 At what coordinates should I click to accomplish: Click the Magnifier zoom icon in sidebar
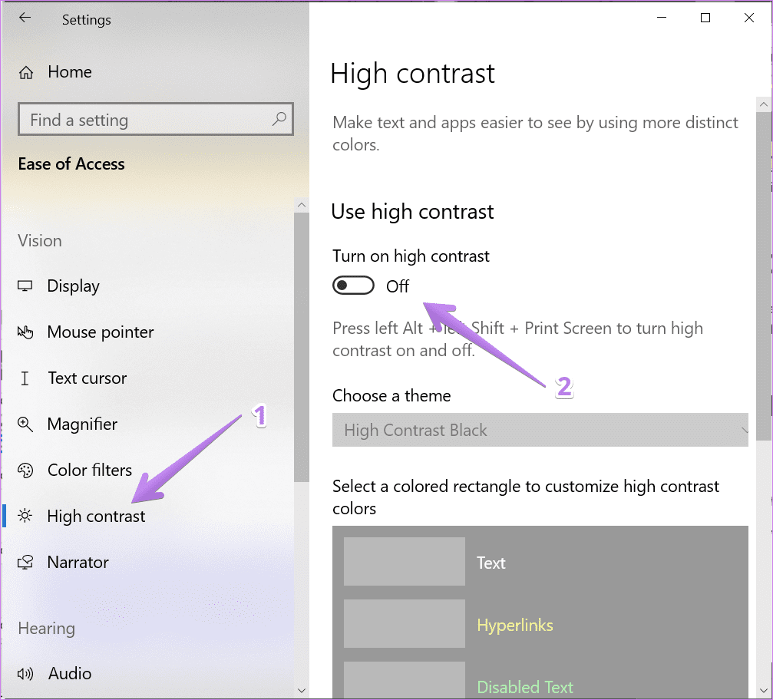click(x=25, y=424)
